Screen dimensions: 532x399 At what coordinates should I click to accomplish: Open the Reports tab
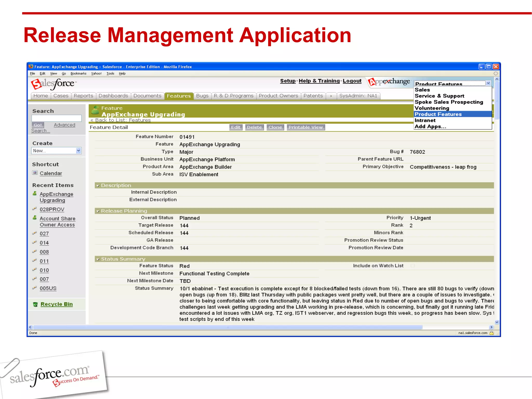point(83,96)
